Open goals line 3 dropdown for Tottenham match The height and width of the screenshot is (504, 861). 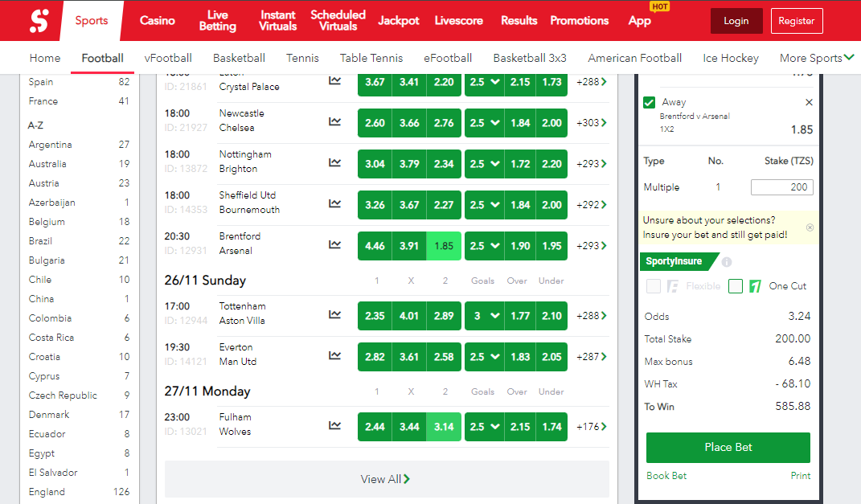pyautogui.click(x=484, y=316)
